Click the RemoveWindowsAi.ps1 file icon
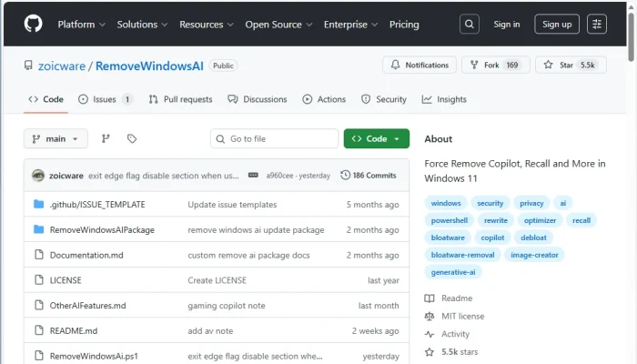This screenshot has height=364, width=637. pos(39,356)
